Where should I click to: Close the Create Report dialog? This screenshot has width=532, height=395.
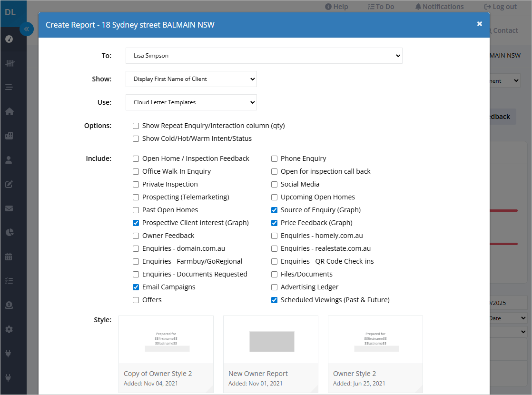(479, 24)
